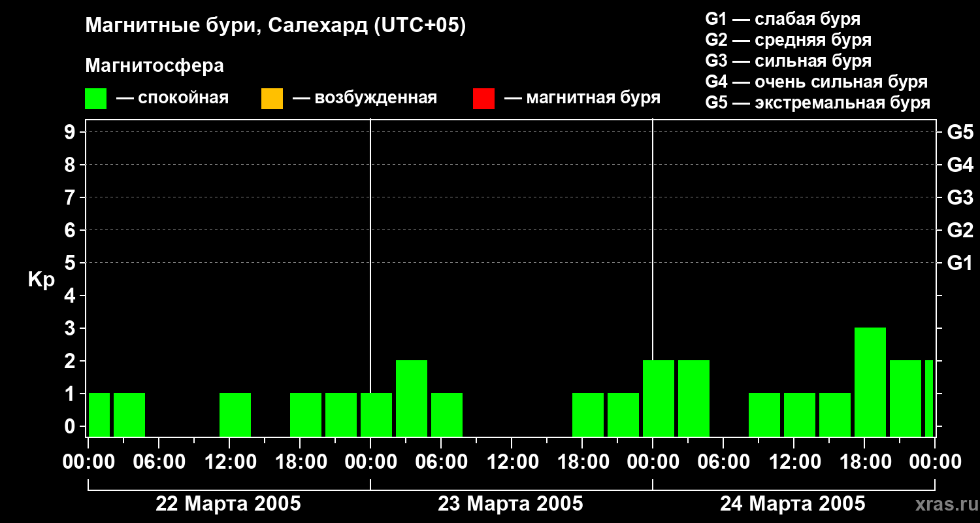This screenshot has width=980, height=523.
Task: Click the 'G4 — очень сильная буря' legend line
Action: 817,82
